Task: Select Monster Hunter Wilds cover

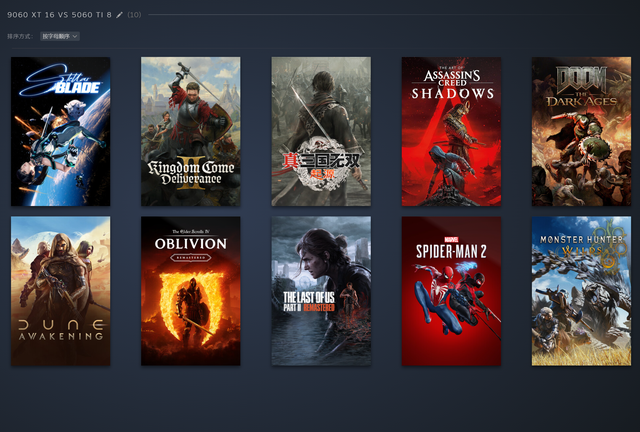Action: click(581, 291)
